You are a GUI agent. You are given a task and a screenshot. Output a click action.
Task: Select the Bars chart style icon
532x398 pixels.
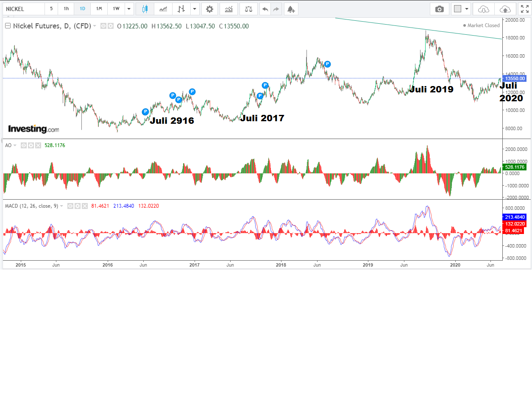point(181,9)
